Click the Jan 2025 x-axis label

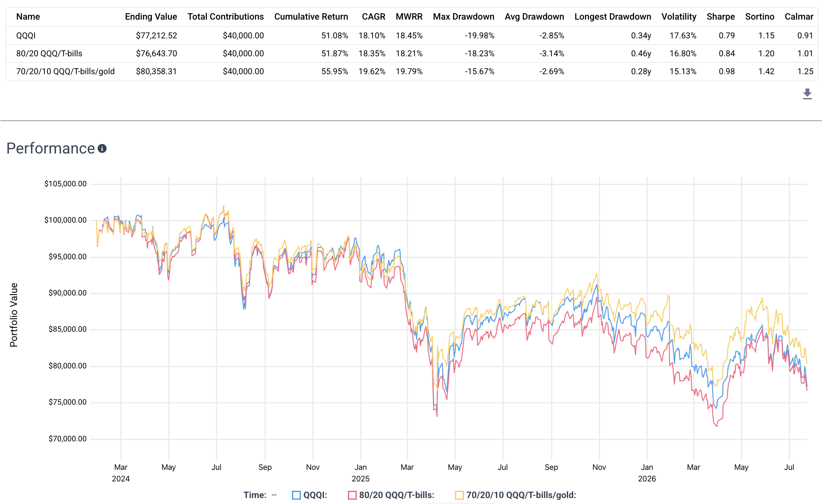[x=361, y=473]
